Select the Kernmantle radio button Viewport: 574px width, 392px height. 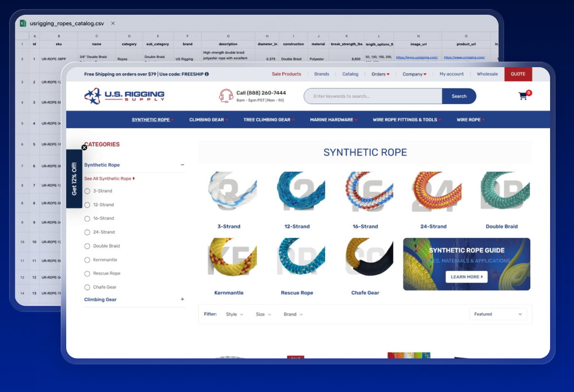coord(87,260)
